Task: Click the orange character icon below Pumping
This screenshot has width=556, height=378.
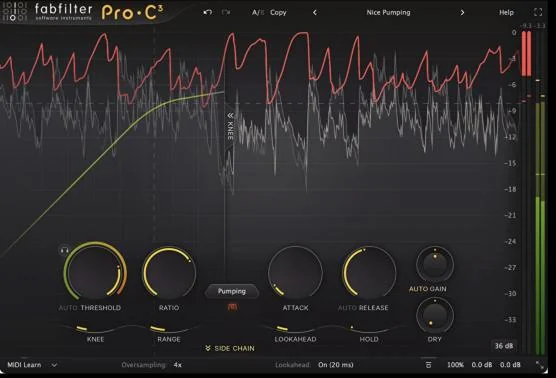Action: click(x=232, y=307)
